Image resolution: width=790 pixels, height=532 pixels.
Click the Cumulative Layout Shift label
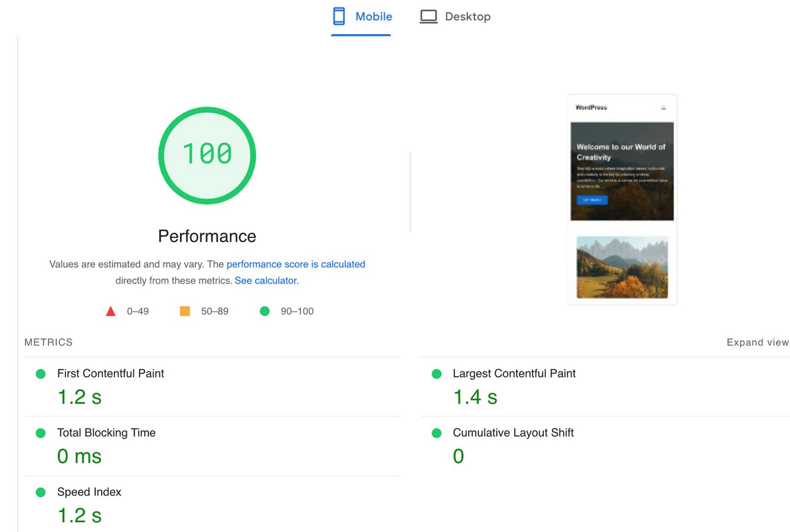point(513,432)
